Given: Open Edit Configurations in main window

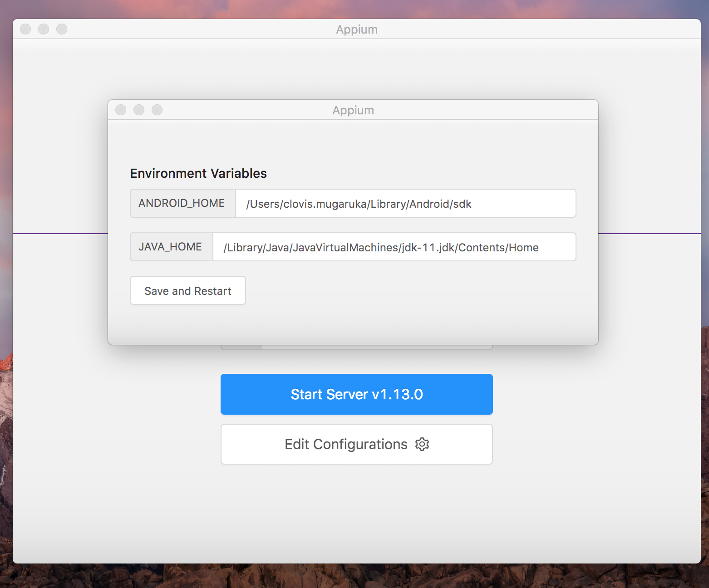Looking at the screenshot, I should point(357,444).
